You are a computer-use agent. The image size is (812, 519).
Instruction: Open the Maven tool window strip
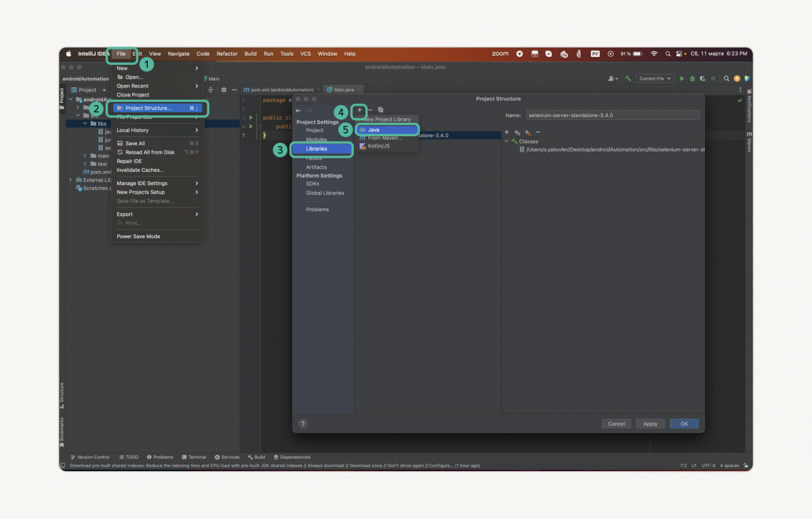[x=749, y=141]
